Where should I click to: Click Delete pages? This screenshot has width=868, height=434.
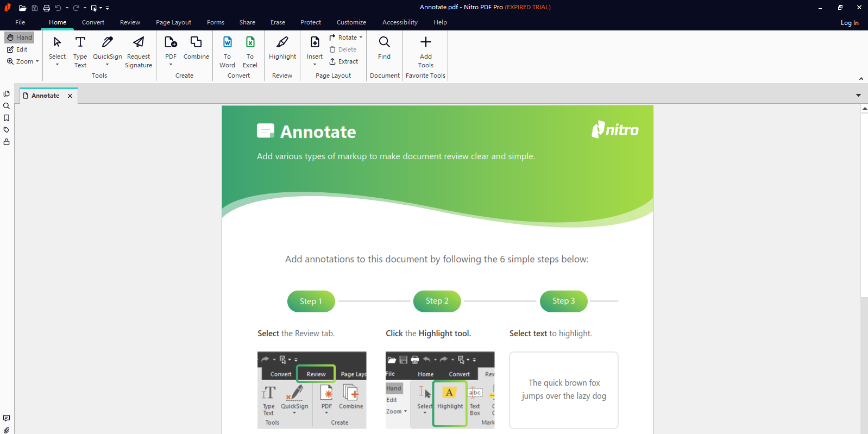pos(343,49)
